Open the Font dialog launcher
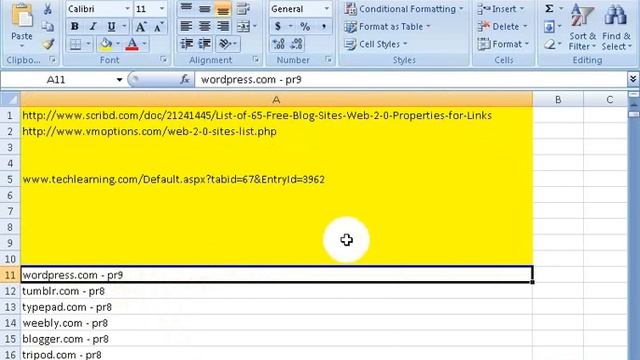640x360 pixels. click(x=164, y=60)
